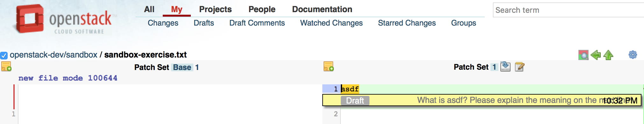The width and height of the screenshot is (644, 124).
Task: Add file comment on Base side
Action: [x=6, y=66]
